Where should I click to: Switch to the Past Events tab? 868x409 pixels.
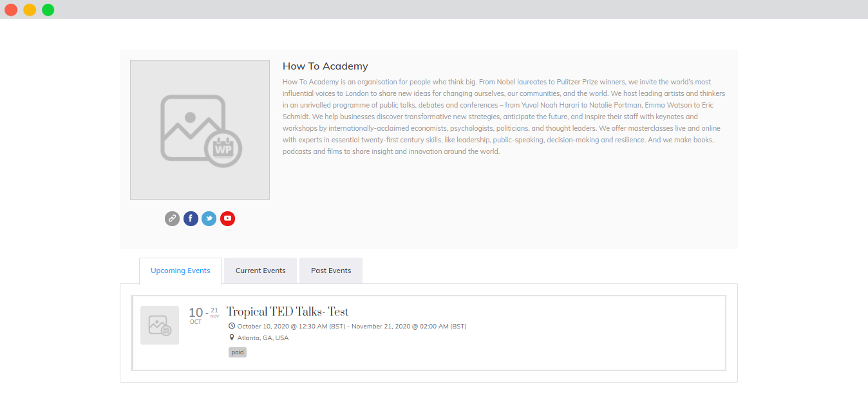331,271
